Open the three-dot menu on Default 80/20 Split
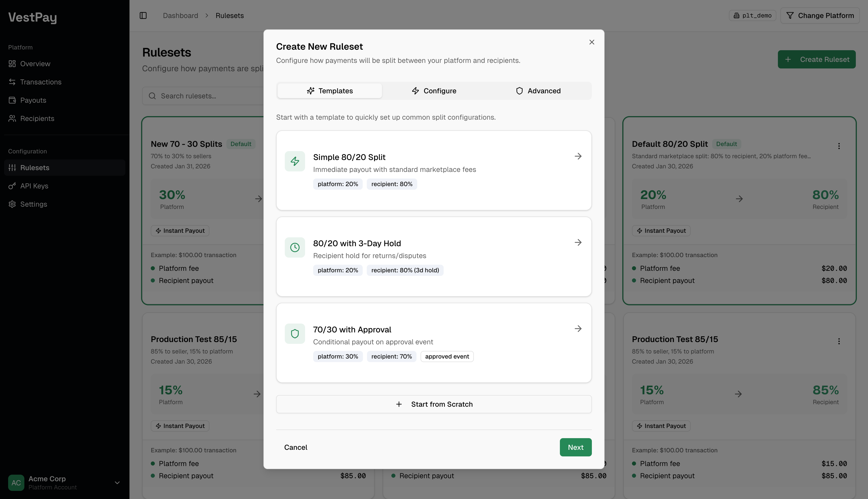The width and height of the screenshot is (868, 499). [x=839, y=146]
